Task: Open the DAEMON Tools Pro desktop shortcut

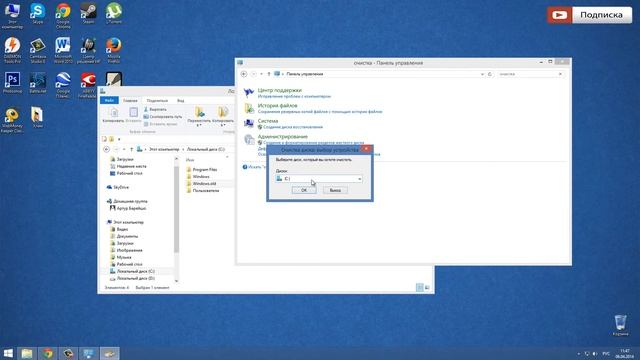Action: pyautogui.click(x=12, y=50)
